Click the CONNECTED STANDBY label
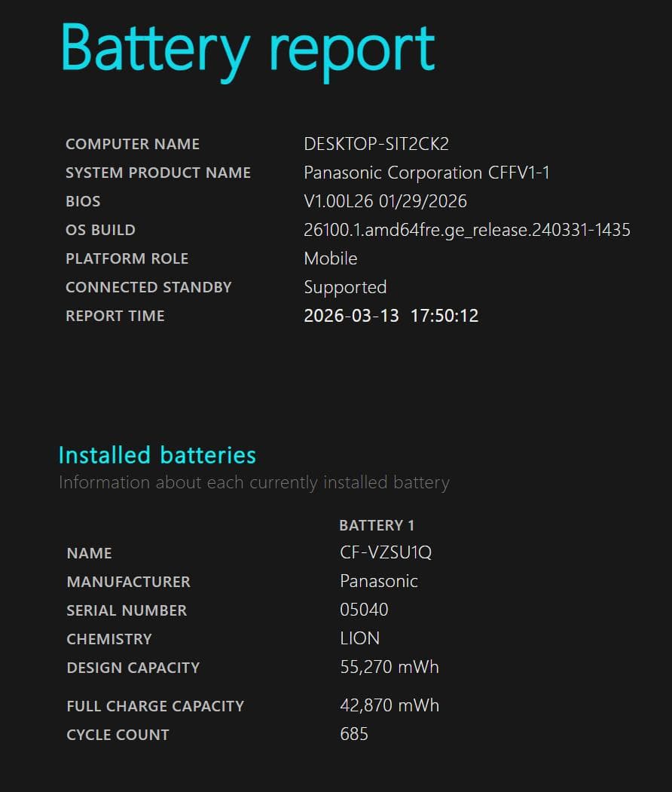The height and width of the screenshot is (792, 672). point(148,287)
